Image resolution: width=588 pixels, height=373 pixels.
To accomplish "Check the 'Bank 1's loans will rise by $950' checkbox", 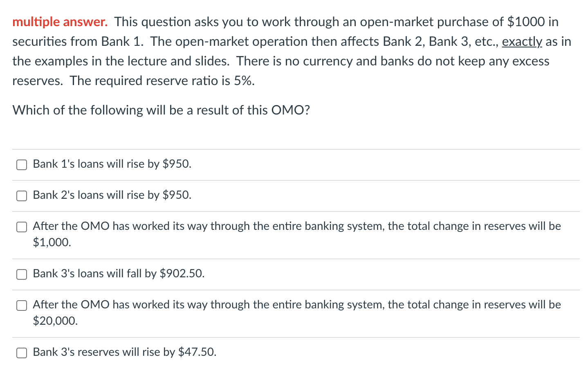I will (x=21, y=164).
